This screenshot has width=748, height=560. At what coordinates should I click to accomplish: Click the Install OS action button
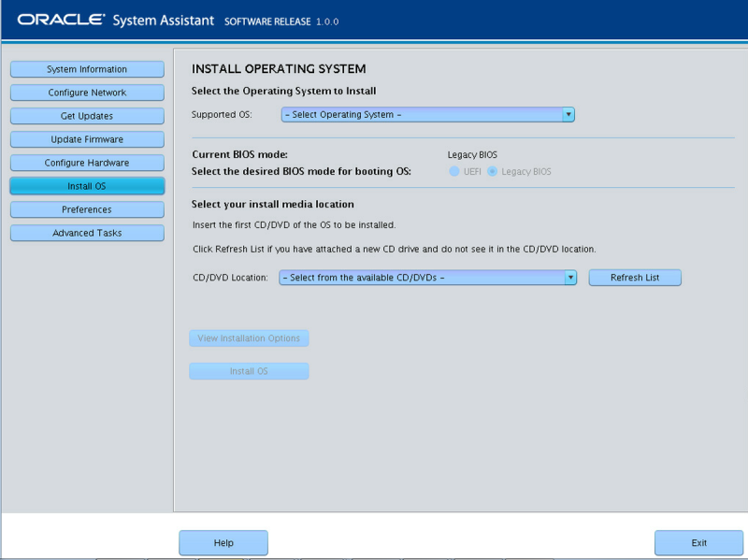pyautogui.click(x=249, y=371)
